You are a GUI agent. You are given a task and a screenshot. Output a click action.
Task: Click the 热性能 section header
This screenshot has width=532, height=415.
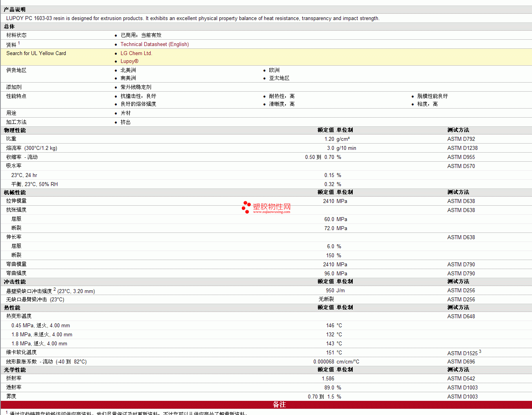[x=12, y=308]
